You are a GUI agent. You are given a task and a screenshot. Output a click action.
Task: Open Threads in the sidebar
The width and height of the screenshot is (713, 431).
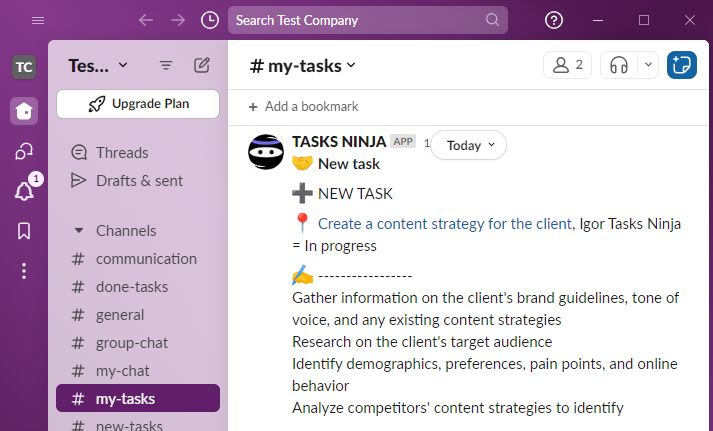click(122, 153)
